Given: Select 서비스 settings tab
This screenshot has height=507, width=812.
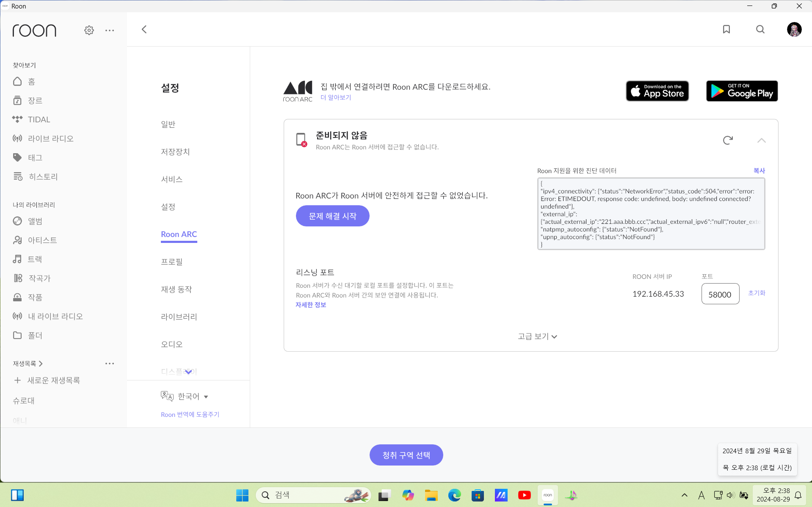Looking at the screenshot, I should pos(171,179).
